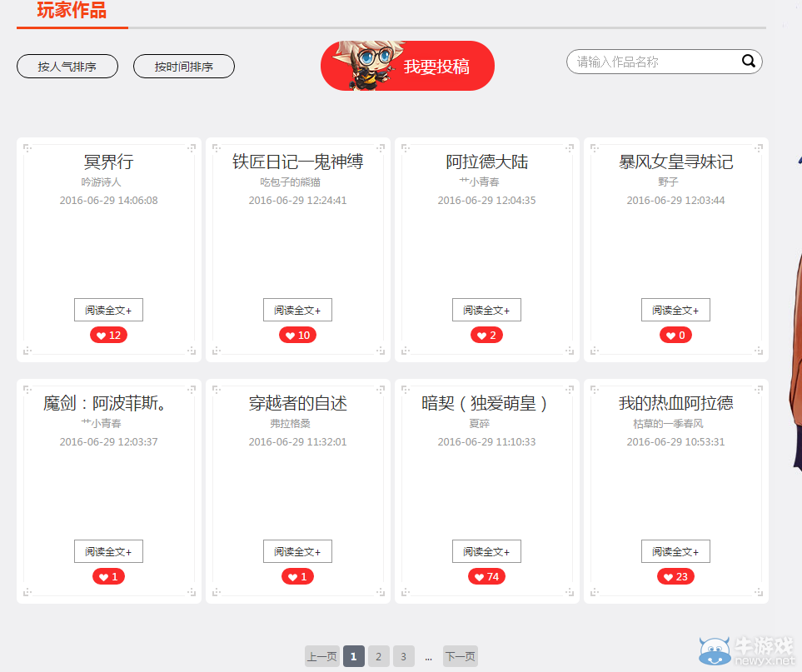The image size is (802, 672).
Task: Go to page 2
Action: pyautogui.click(x=378, y=656)
